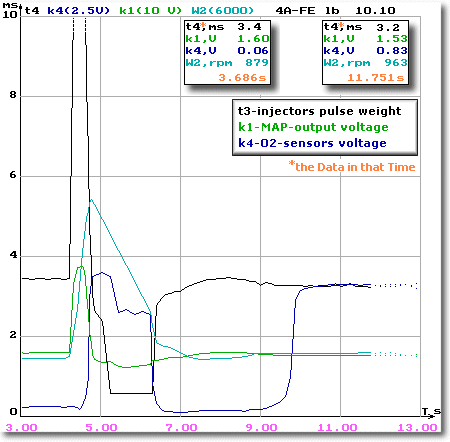Click the peak of the cyan rpm curve
This screenshot has height=442, width=450.
pos(91,199)
